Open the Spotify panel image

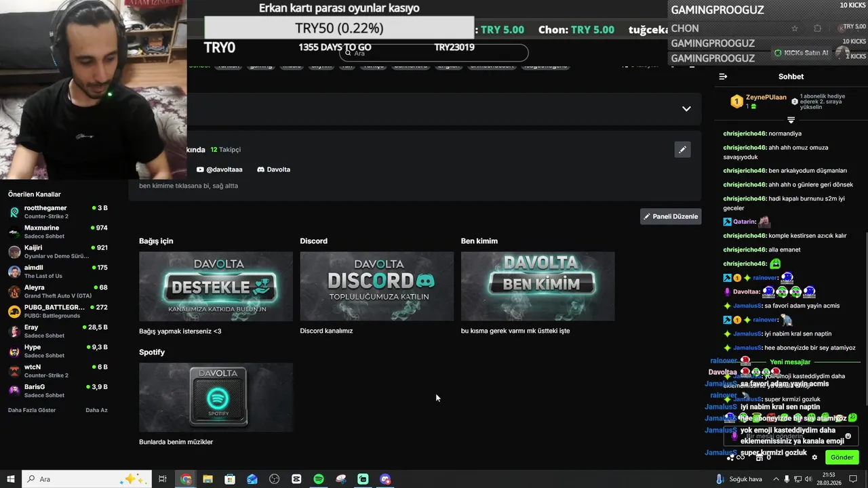216,397
